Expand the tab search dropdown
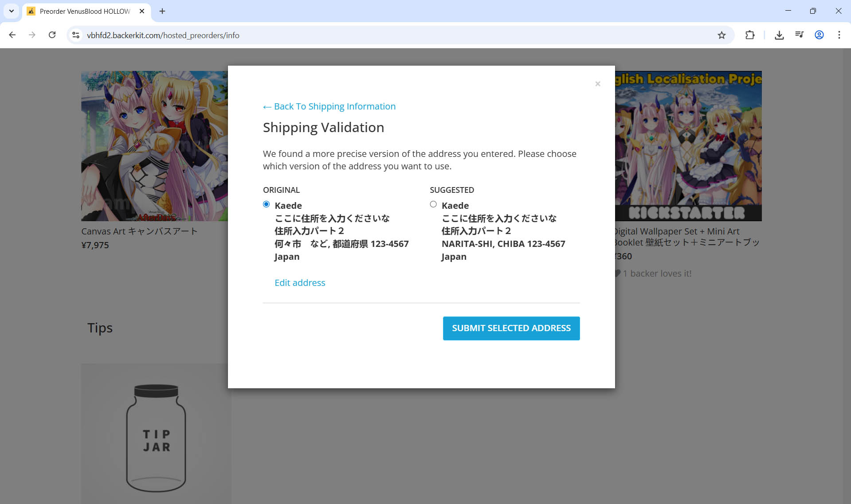 (12, 11)
